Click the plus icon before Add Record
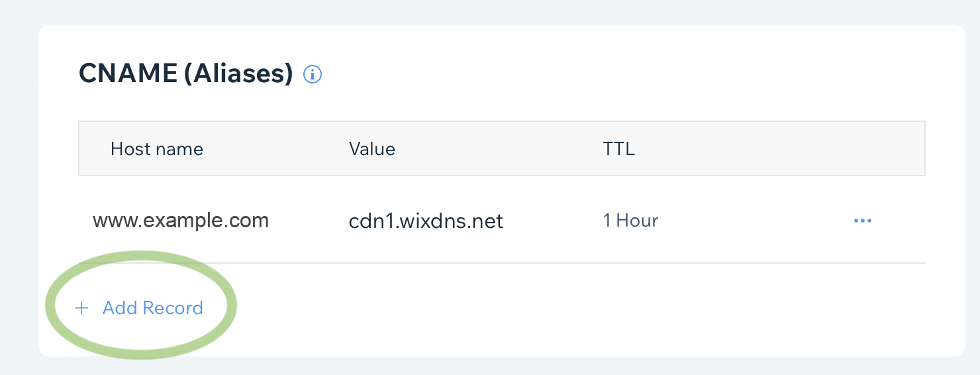The image size is (980, 375). (x=81, y=308)
